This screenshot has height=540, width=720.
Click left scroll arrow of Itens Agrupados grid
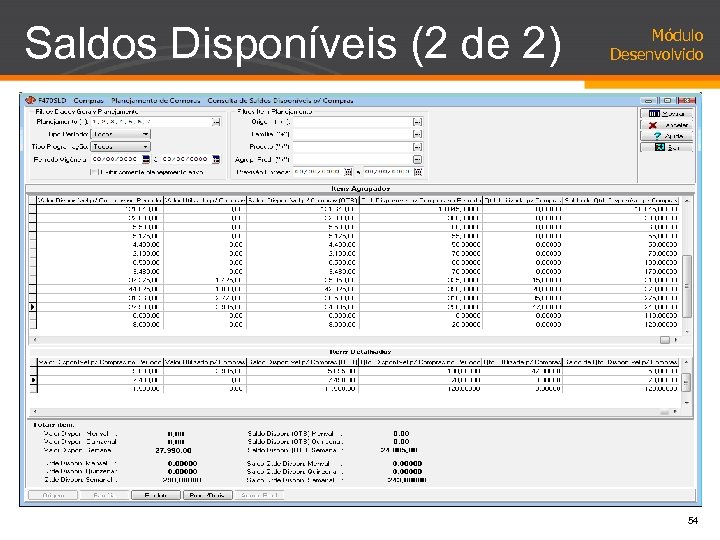[34, 340]
